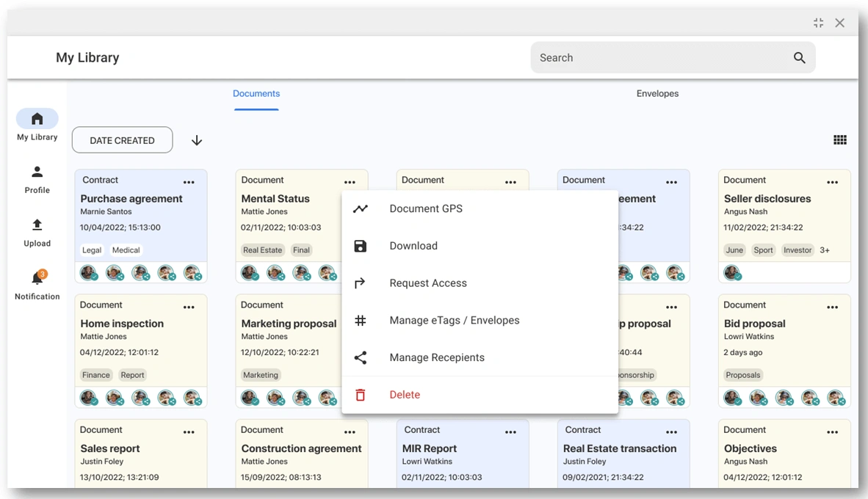The image size is (868, 499).
Task: Open the Bid proposal document title
Action: [754, 324]
